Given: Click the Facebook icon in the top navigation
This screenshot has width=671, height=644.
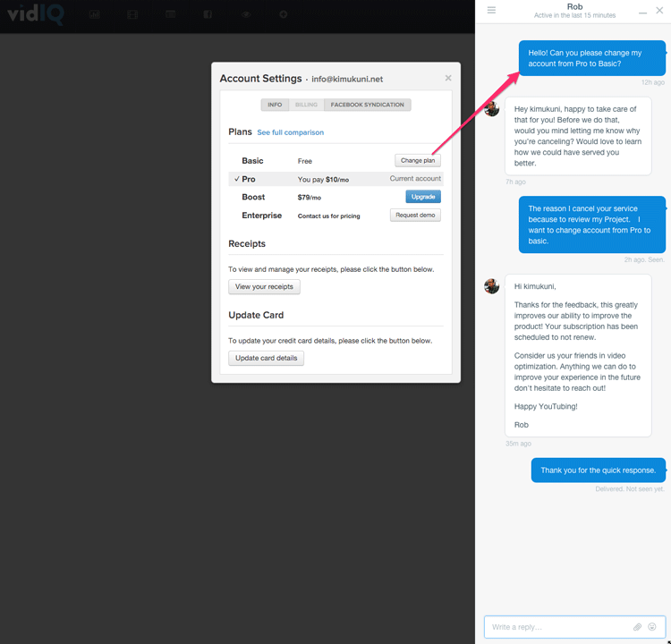Looking at the screenshot, I should 208,14.
